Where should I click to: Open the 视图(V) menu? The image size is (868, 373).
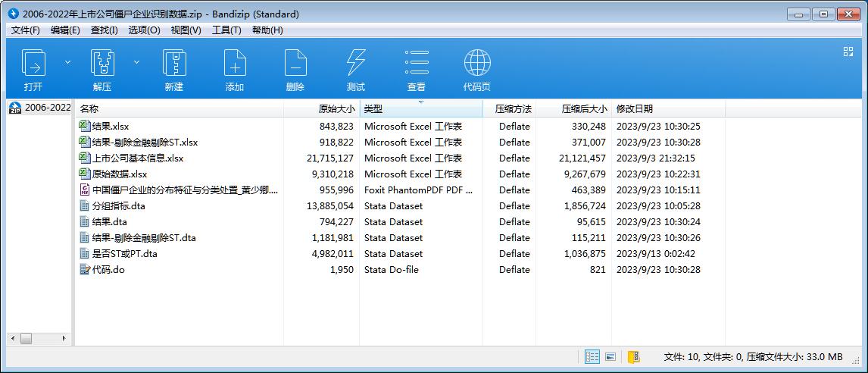pos(186,30)
